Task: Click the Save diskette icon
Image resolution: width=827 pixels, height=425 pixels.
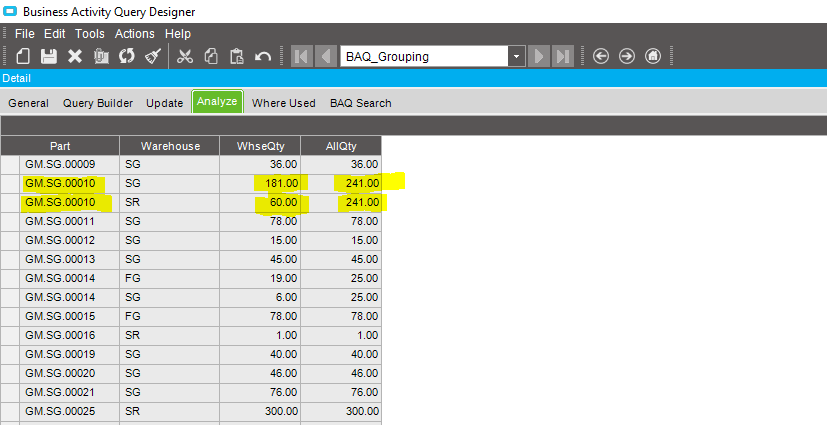Action: (x=49, y=56)
